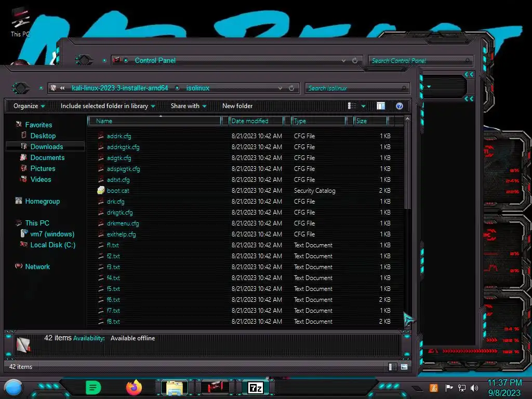Click the Windows Start orb
Screen dimensions: 532x399
[x=14, y=388]
